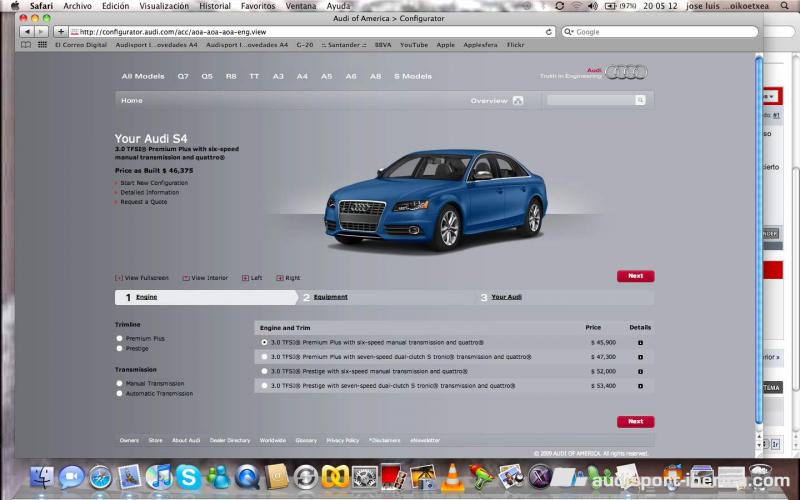The image size is (800, 500).
Task: Select Premium Plus seven-speed S tronic radio
Action: tap(264, 357)
